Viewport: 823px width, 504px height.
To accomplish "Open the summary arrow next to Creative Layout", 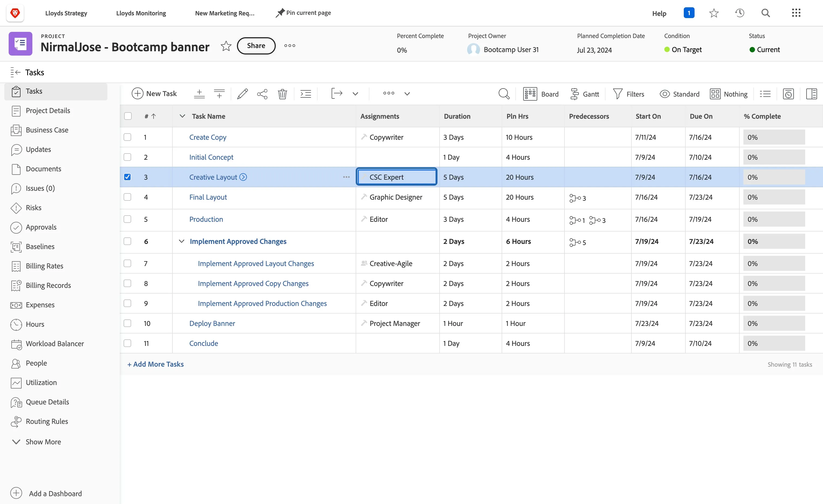I will pyautogui.click(x=243, y=177).
